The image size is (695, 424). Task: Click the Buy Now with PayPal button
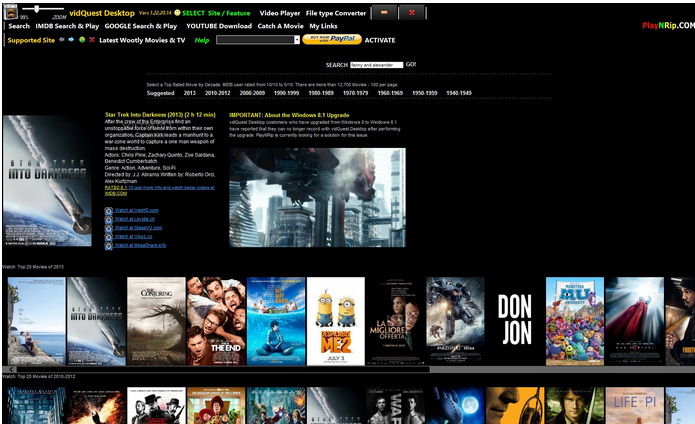[332, 39]
